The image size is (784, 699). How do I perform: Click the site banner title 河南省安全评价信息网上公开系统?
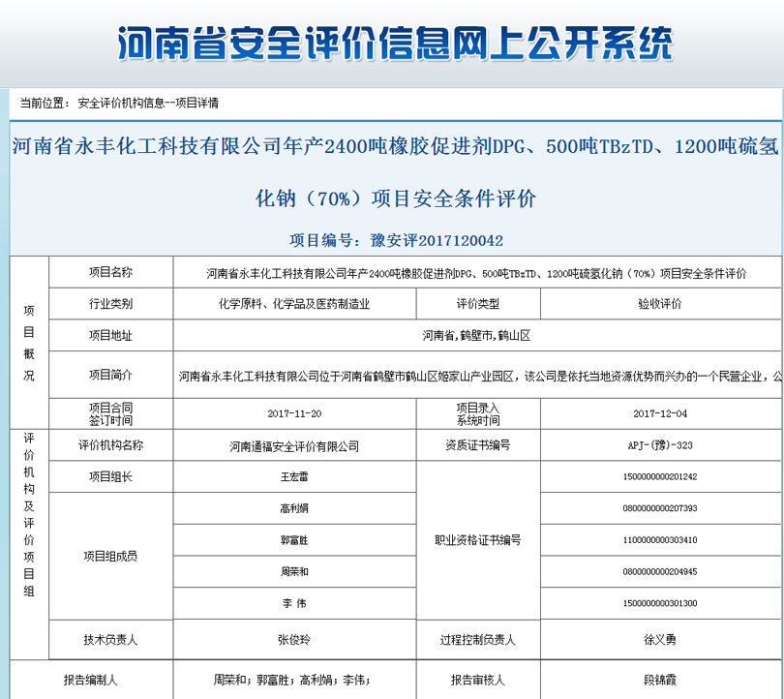[395, 44]
